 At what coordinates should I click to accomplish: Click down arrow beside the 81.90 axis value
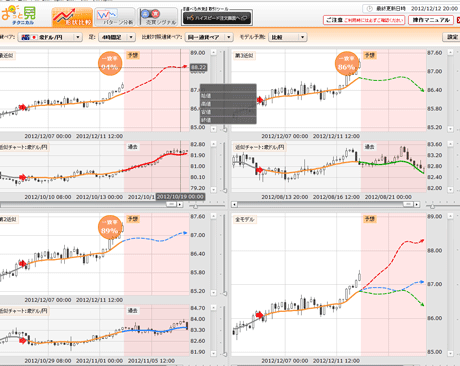(x=214, y=353)
